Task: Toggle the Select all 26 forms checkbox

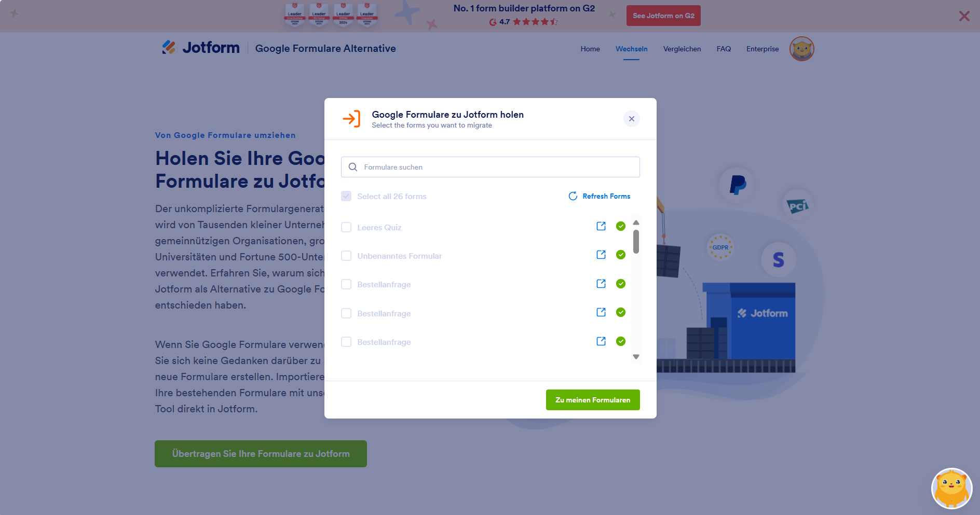Action: (346, 196)
